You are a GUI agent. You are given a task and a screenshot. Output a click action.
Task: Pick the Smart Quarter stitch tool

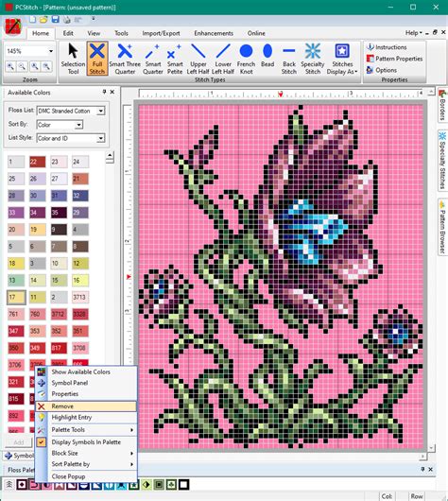(x=153, y=59)
